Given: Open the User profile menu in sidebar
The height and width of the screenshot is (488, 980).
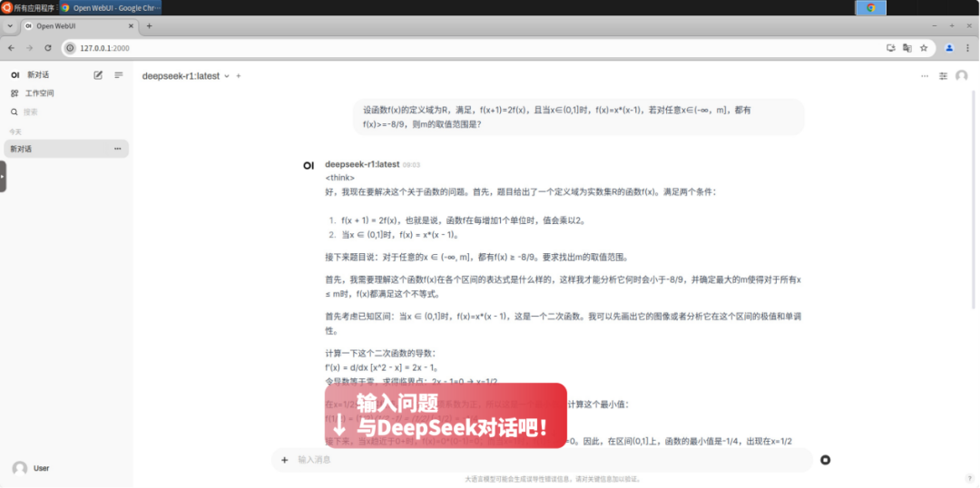Looking at the screenshot, I should click(66, 468).
